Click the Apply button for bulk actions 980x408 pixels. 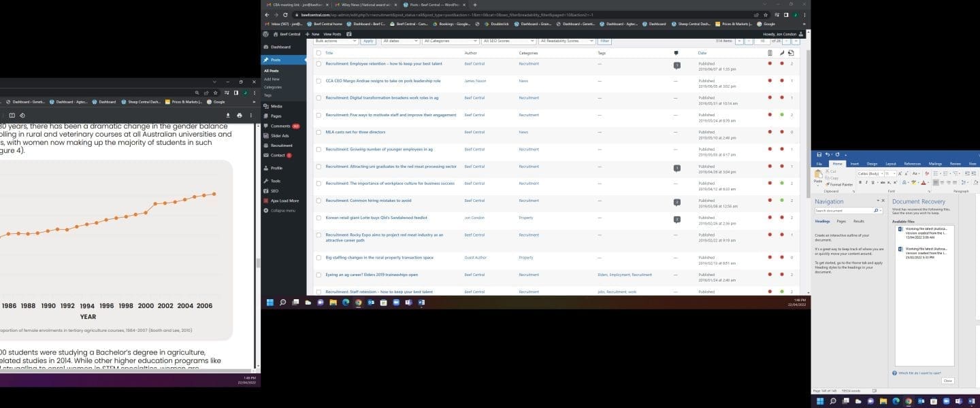[x=368, y=41]
